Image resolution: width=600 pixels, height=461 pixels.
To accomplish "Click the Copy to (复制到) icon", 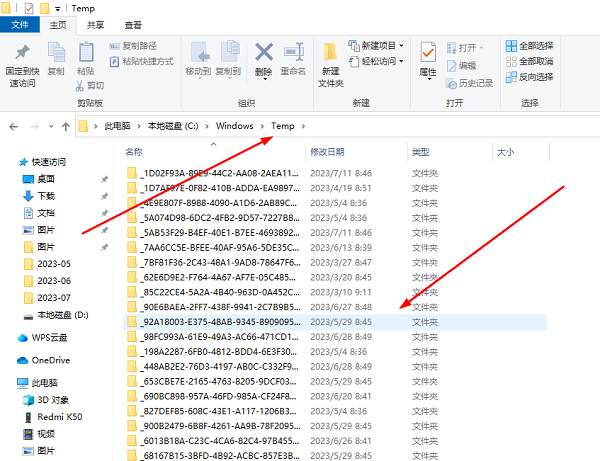I will tap(230, 52).
